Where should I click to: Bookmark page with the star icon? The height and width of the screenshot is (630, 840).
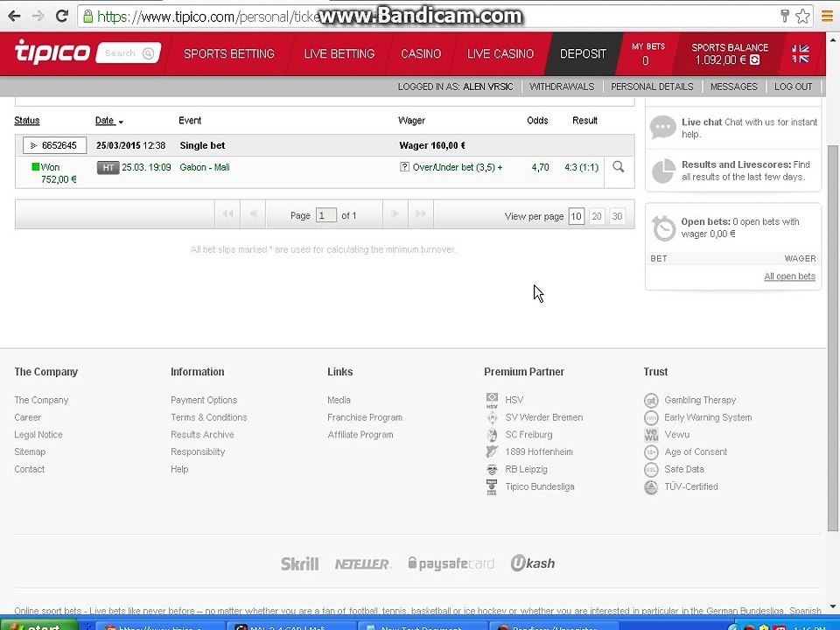point(802,16)
